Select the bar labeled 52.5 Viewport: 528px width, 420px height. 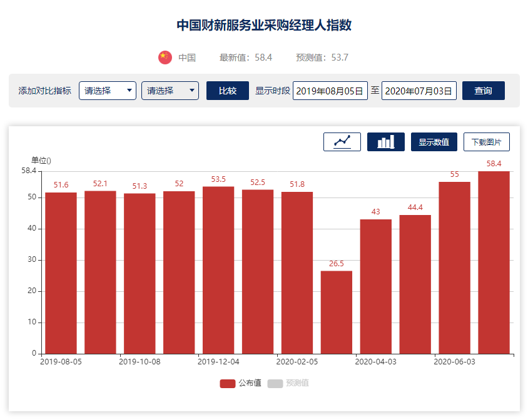pyautogui.click(x=258, y=272)
